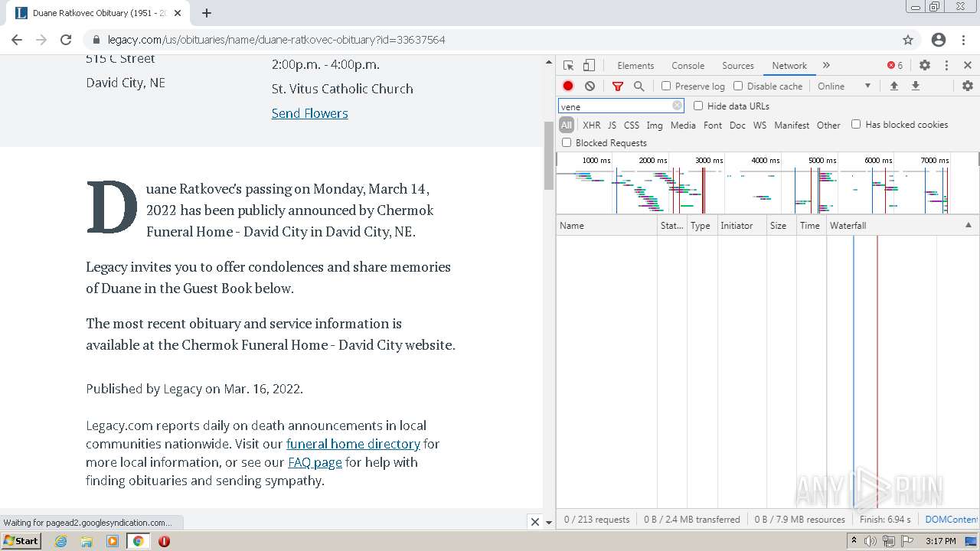Sort by the Size column header
Viewport: 980px width, 551px height.
click(782, 226)
